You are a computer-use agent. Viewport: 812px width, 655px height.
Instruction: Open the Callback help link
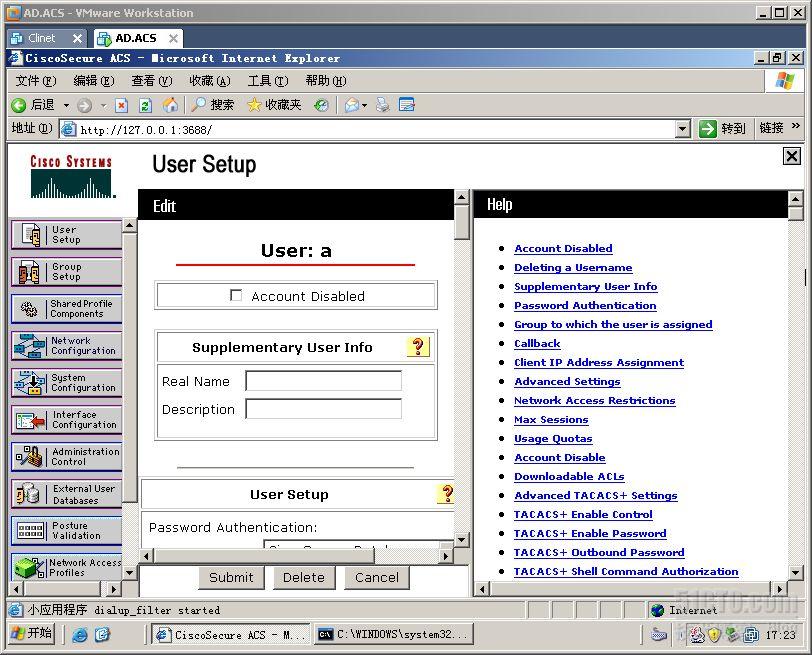[x=537, y=343]
